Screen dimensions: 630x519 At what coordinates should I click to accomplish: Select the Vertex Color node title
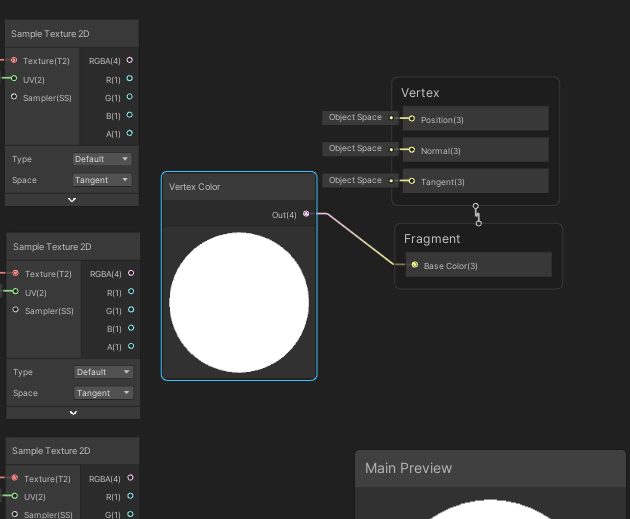point(194,187)
